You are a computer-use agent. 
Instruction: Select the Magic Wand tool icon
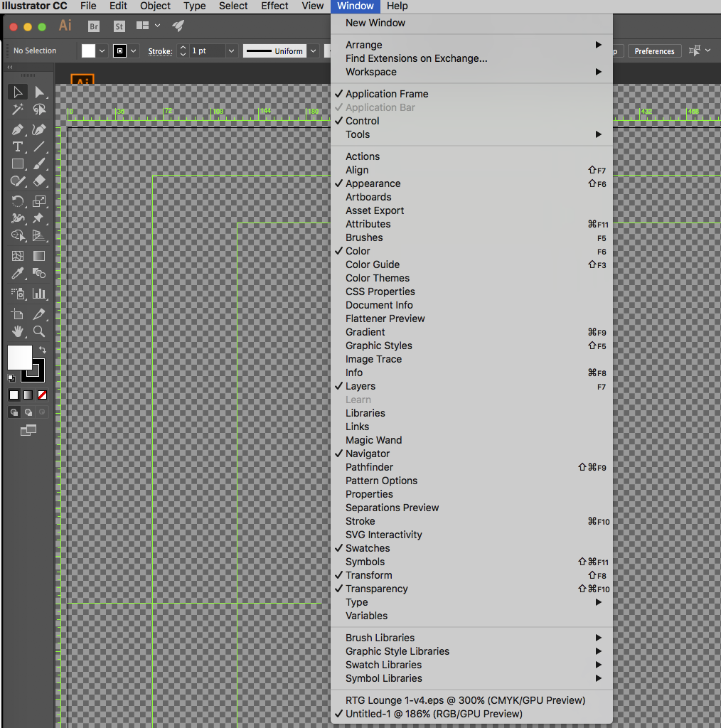18,109
